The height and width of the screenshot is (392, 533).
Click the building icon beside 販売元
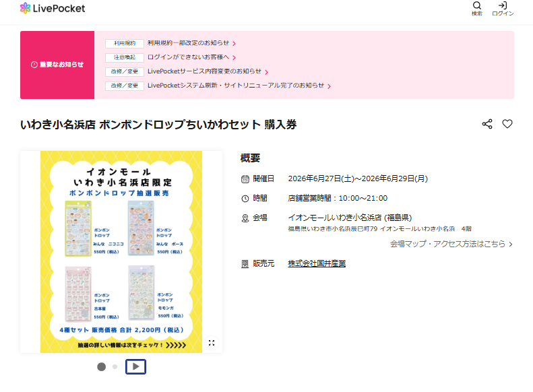pos(245,264)
